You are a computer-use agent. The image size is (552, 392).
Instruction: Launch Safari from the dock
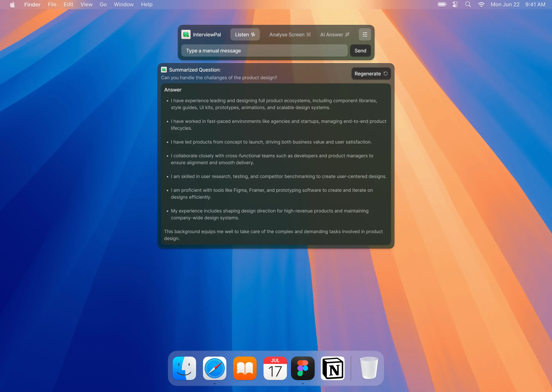coord(214,368)
